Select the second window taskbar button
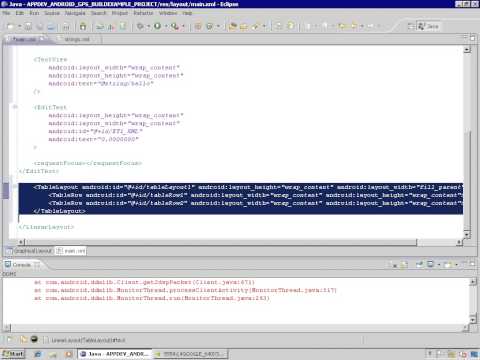 190,354
